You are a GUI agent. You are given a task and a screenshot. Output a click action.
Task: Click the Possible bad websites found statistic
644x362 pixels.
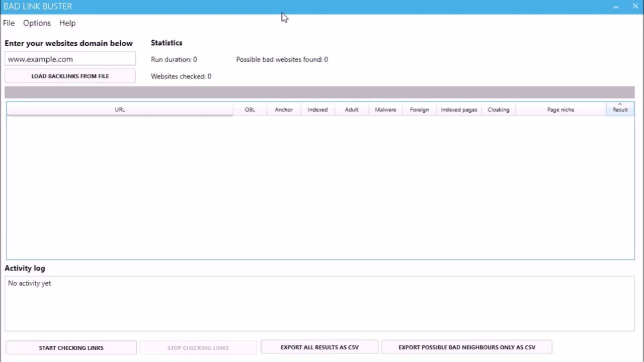point(282,59)
